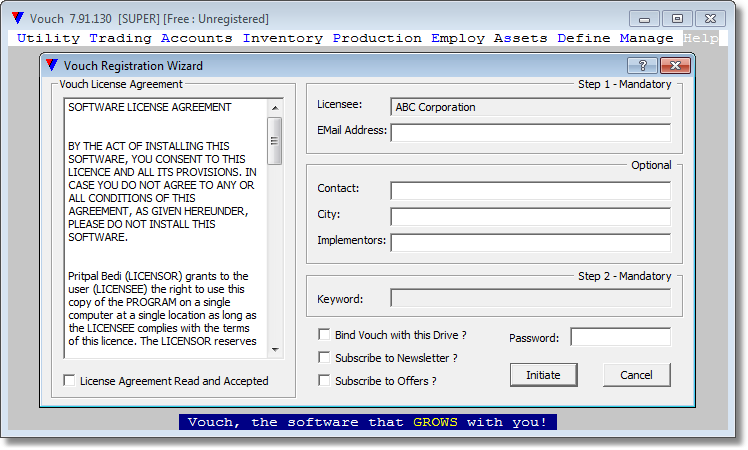Viewport: 748px width, 450px height.
Task: Focus the EMail Address input field
Action: coord(530,133)
